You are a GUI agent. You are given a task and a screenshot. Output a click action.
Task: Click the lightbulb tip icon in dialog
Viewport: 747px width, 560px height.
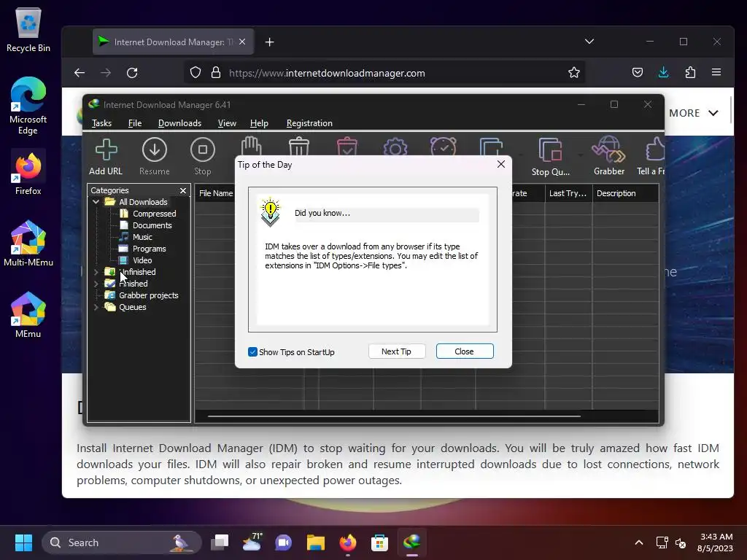tap(270, 212)
